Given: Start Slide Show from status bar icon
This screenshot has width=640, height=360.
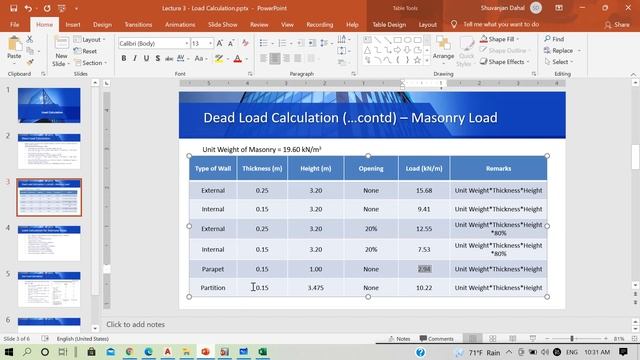Looking at the screenshot, I should point(532,339).
